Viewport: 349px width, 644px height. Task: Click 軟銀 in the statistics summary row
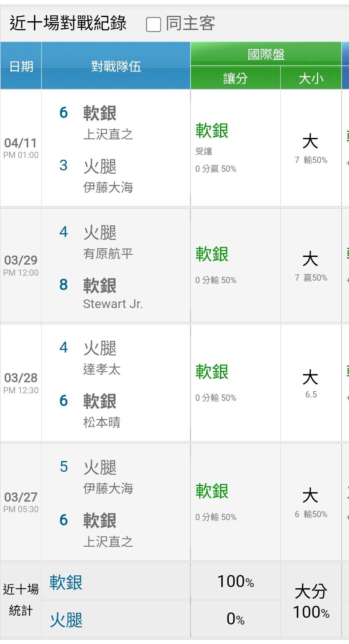coord(66,582)
